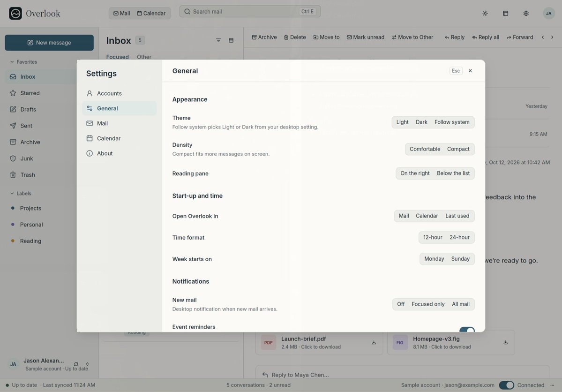The height and width of the screenshot is (392, 562).
Task: Go to next message arrow
Action: (x=552, y=38)
